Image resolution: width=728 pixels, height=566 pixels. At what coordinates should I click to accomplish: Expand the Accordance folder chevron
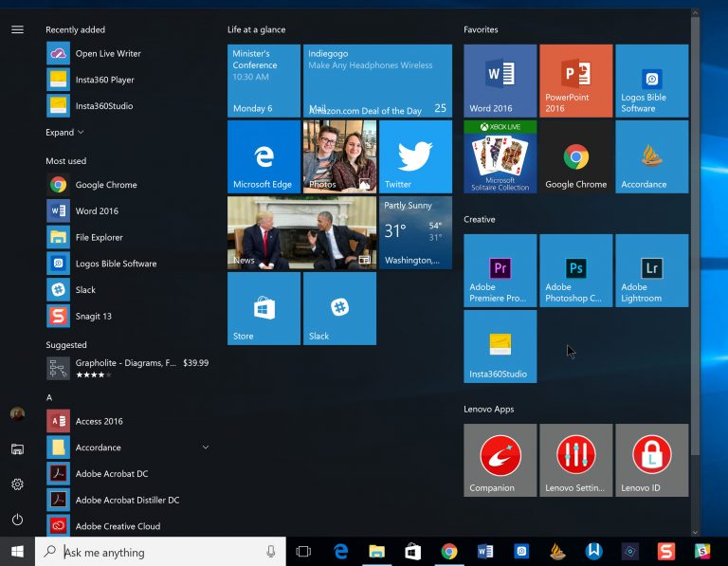pyautogui.click(x=205, y=447)
